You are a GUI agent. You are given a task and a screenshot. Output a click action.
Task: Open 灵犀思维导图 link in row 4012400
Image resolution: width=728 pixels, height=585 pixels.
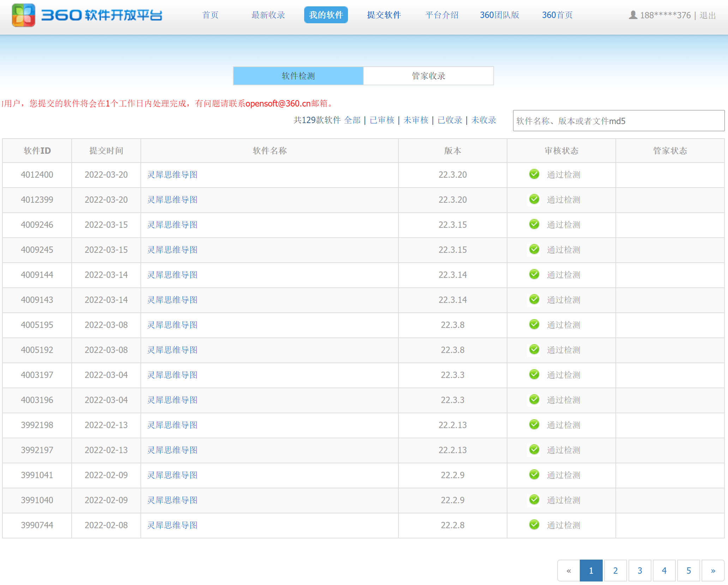pyautogui.click(x=172, y=175)
